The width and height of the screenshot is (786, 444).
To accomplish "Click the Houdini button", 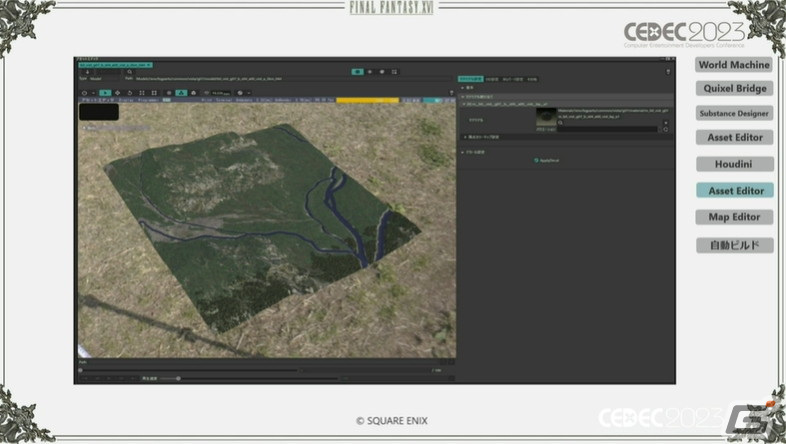I will pyautogui.click(x=734, y=164).
